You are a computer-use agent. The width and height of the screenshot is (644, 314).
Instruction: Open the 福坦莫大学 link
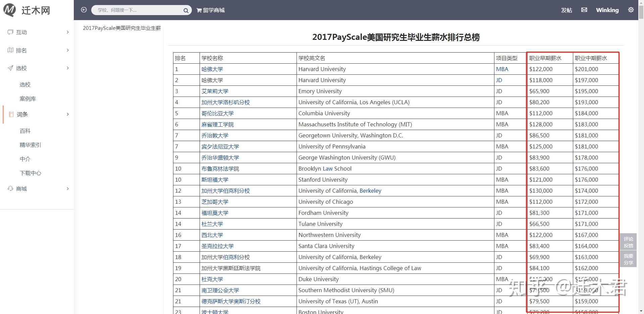pos(215,213)
